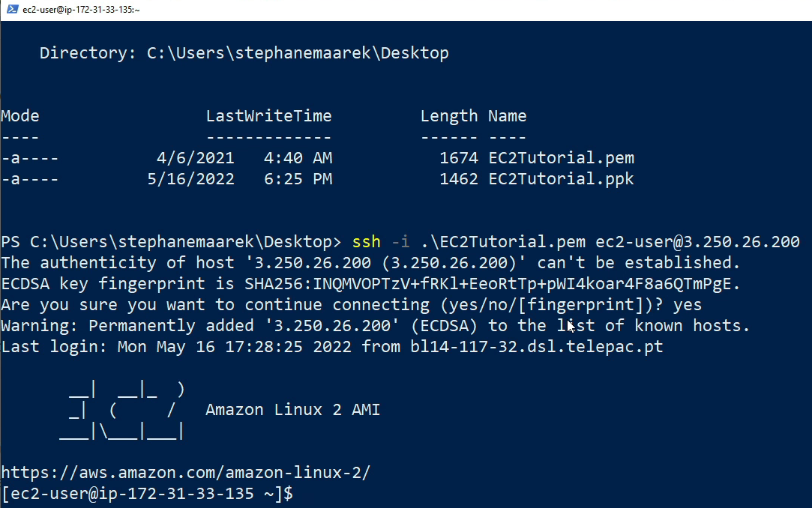Click the 5/16/2022 date in the file listing
The width and height of the screenshot is (812, 508).
click(x=190, y=179)
